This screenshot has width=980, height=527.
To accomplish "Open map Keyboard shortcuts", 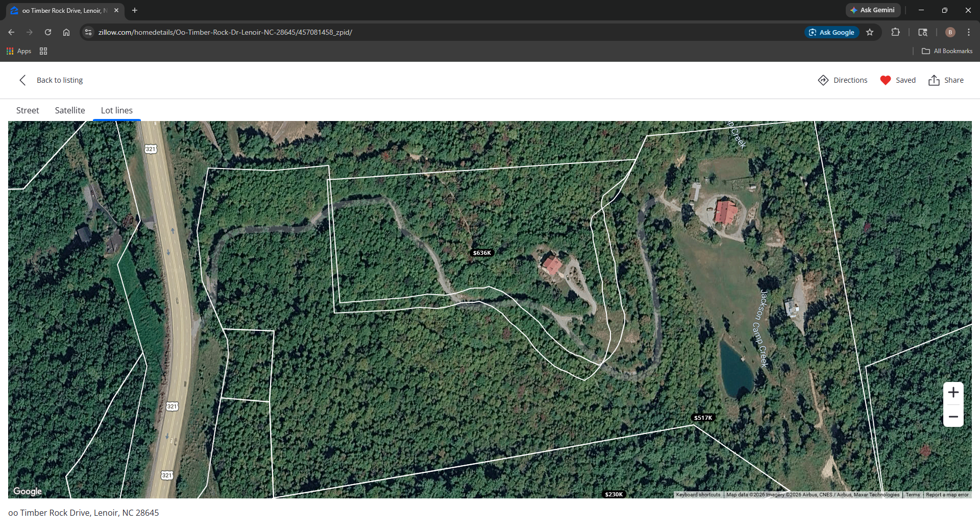I will (x=698, y=495).
